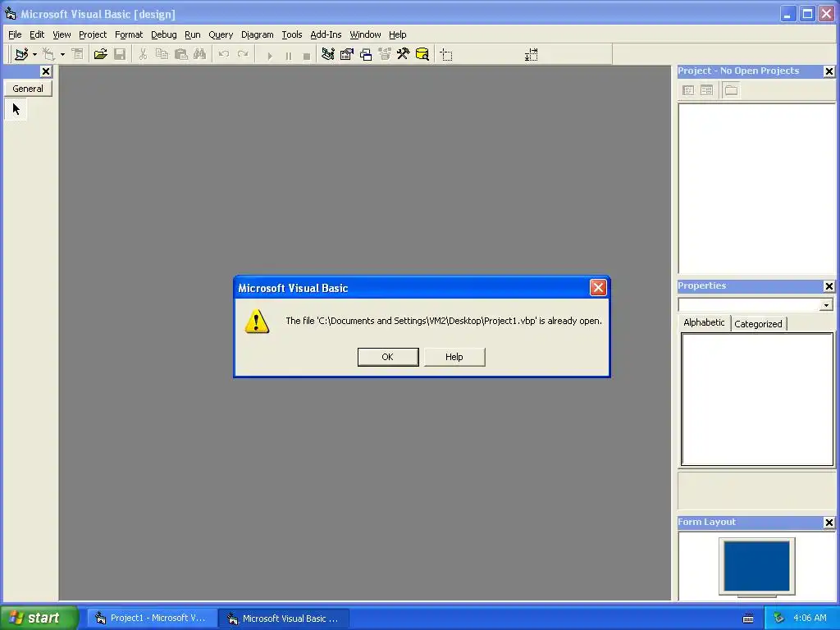Open the Window menu
Viewport: 840px width, 630px height.
point(365,34)
